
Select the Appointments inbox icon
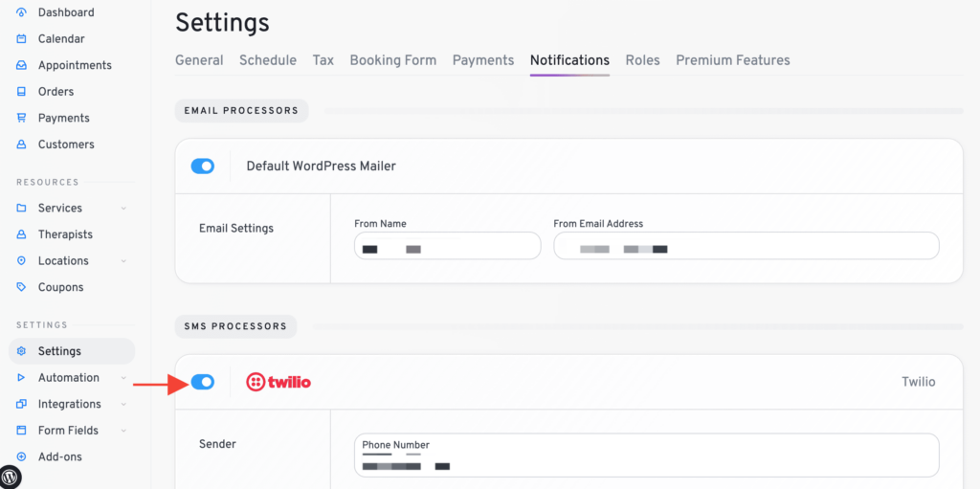click(x=21, y=65)
